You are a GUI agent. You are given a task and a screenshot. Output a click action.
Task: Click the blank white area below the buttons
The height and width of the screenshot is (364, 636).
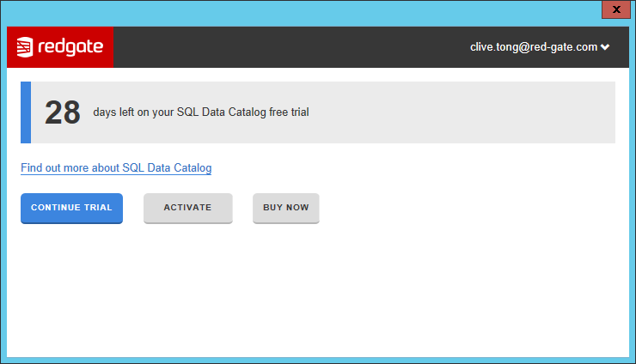318,292
